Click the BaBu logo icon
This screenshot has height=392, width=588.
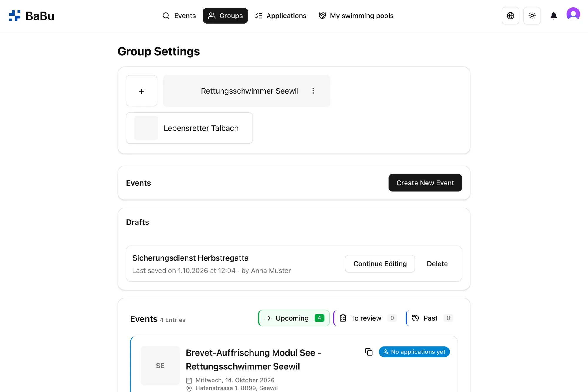tap(15, 16)
